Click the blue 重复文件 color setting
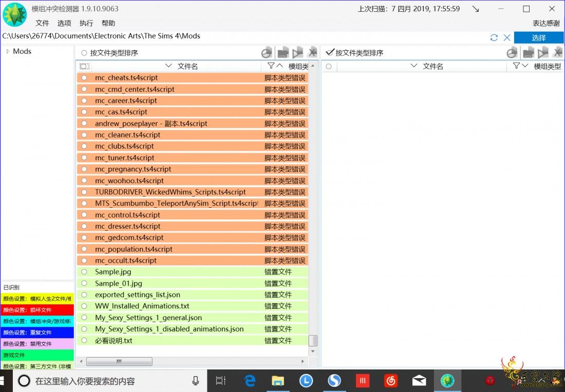This screenshot has height=392, width=565. pyautogui.click(x=37, y=332)
